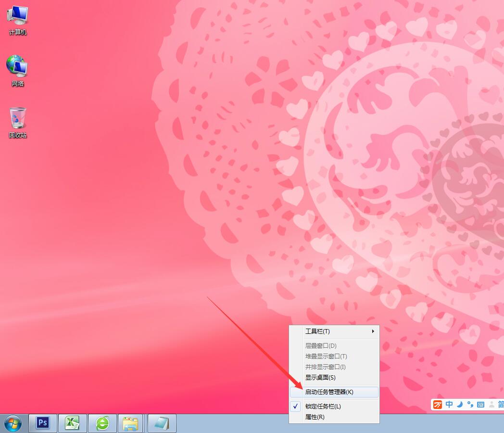The image size is (504, 433).
Task: Select the 计算机 desktop icon
Action: coord(17,20)
